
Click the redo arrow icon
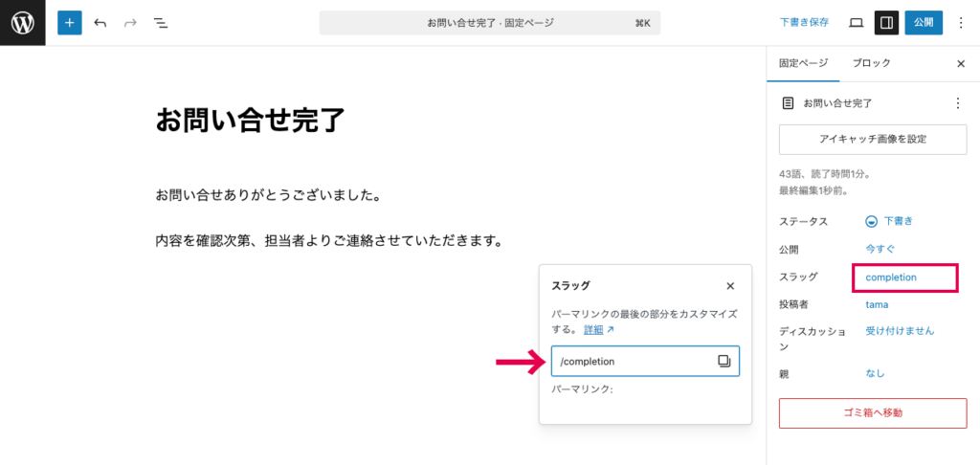[130, 23]
